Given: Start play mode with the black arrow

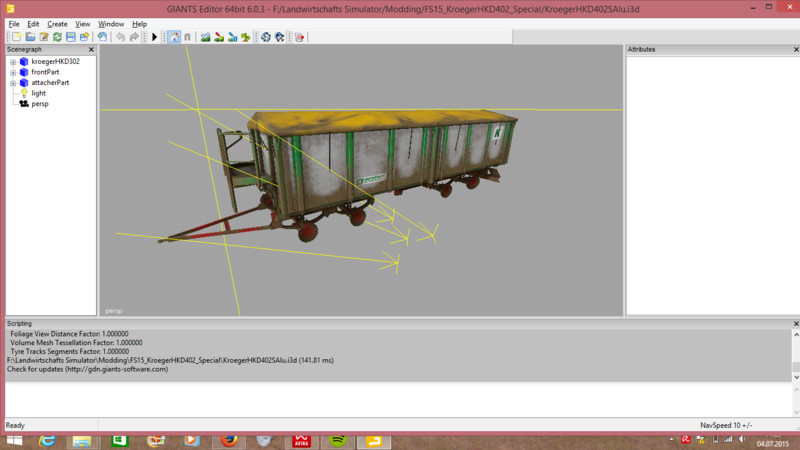Looking at the screenshot, I should (155, 37).
